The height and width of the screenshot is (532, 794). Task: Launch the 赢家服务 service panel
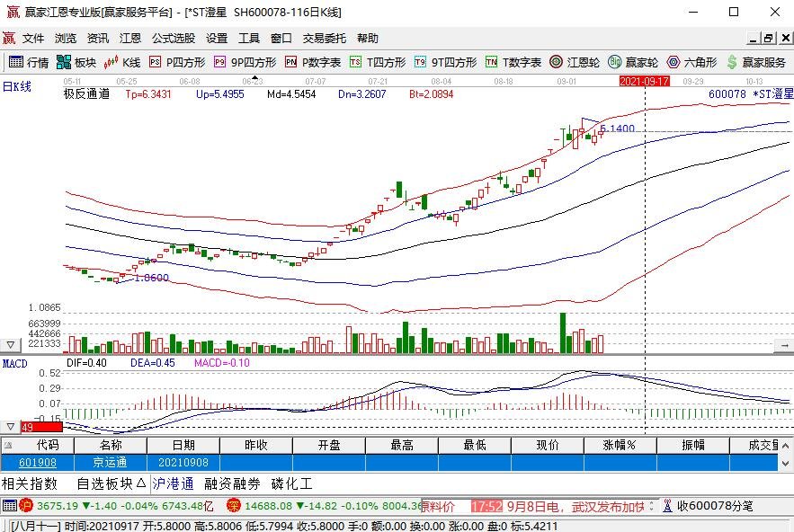click(760, 63)
